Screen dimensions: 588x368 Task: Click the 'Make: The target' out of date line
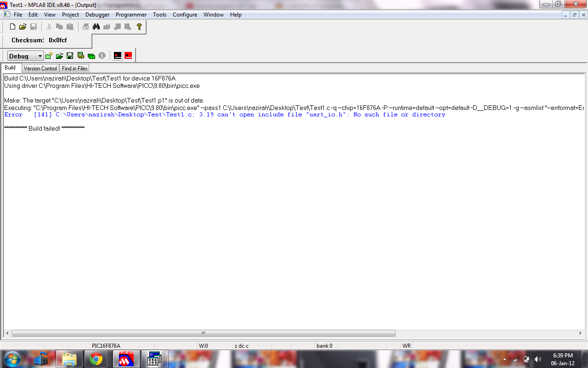(x=104, y=100)
